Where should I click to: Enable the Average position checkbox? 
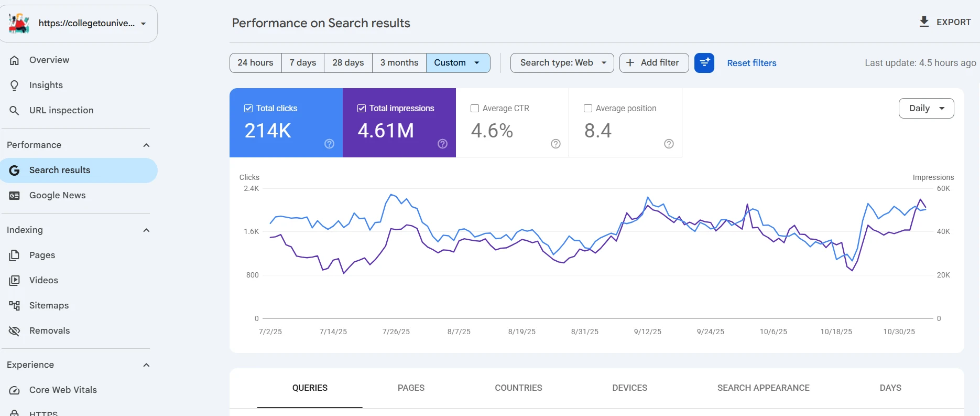click(x=588, y=108)
